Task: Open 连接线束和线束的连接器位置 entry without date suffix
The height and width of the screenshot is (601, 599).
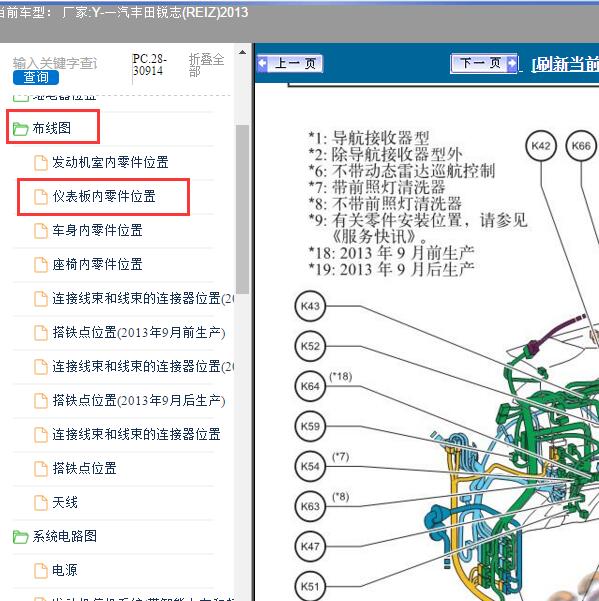Action: pyautogui.click(x=136, y=434)
